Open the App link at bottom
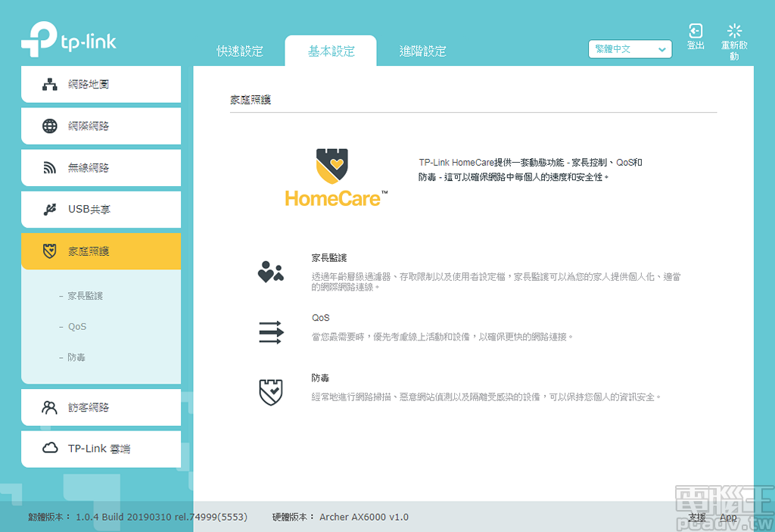 727,518
